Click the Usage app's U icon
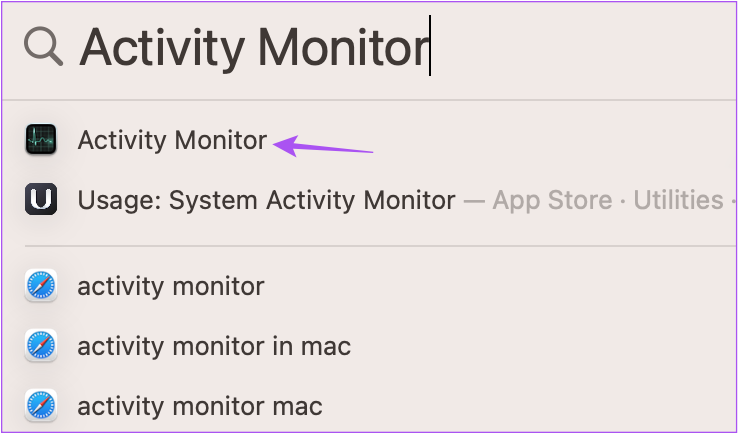Viewport: 738px width, 434px height. tap(43, 200)
